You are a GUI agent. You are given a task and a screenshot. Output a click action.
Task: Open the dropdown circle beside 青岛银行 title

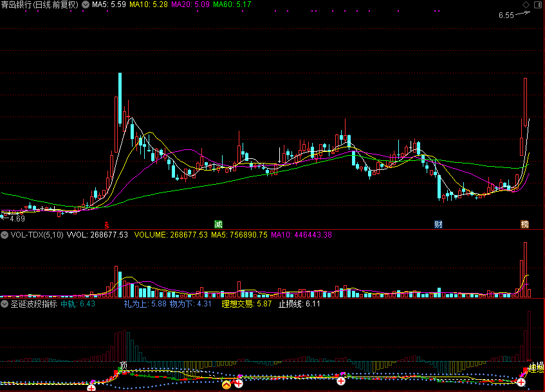click(85, 5)
